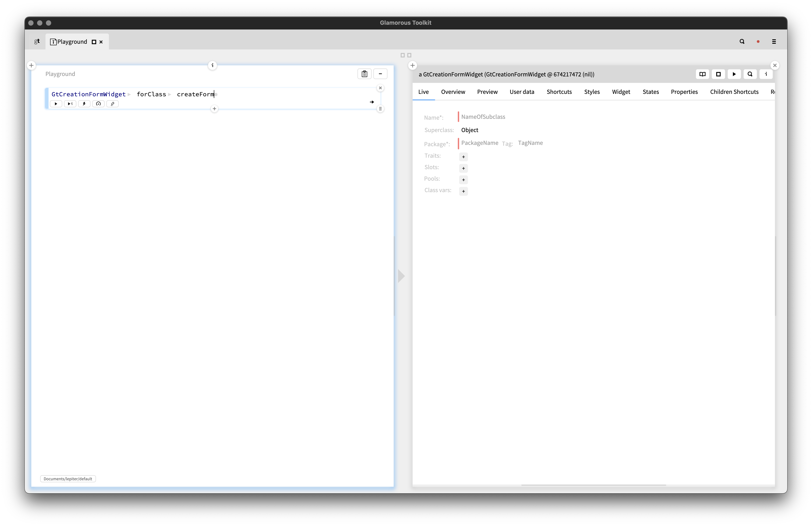Toggle the frame view square icon in inspector
This screenshot has height=526, width=812.
click(718, 74)
